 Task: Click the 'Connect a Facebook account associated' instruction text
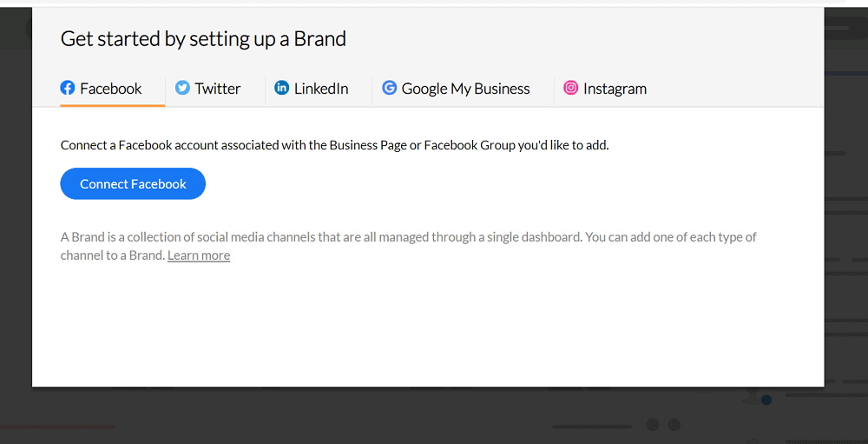[x=334, y=146]
